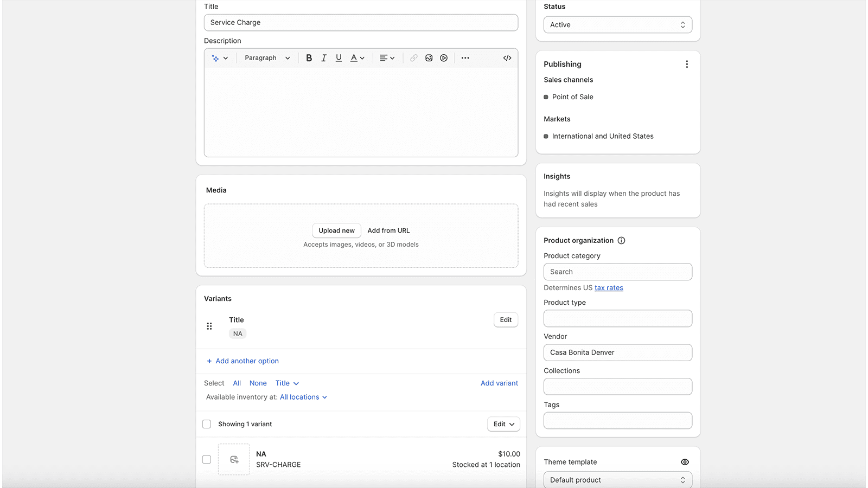
Task: Open the text alignment menu
Action: pos(387,58)
